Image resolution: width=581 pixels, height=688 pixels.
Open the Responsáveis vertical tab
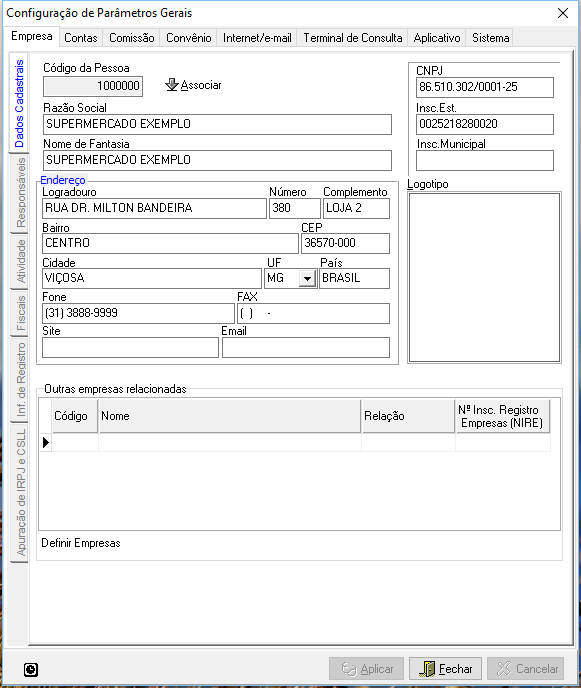coord(20,193)
